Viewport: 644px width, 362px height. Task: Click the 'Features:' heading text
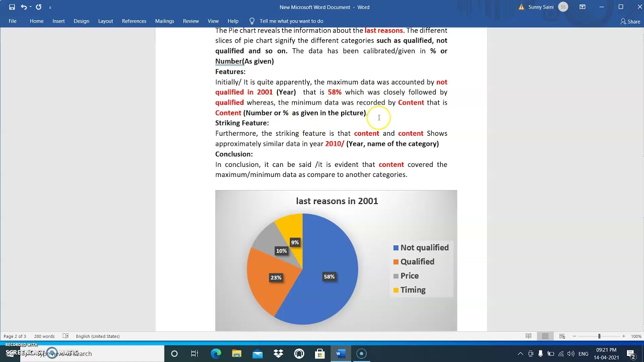230,72
